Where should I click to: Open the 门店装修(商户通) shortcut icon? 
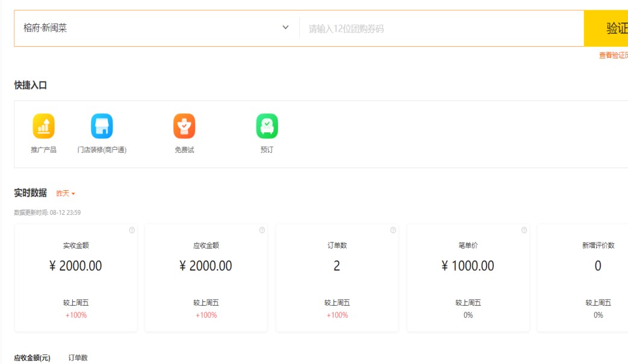tap(102, 126)
